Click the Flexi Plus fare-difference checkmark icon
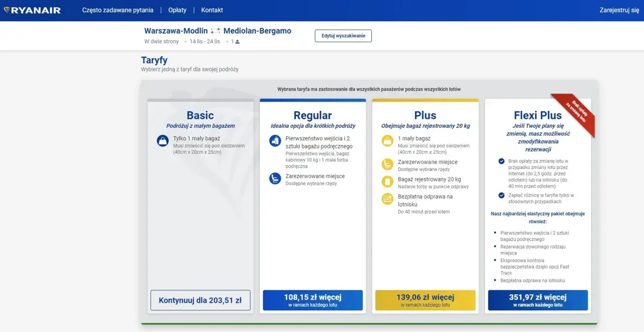644x332 pixels. [501, 195]
